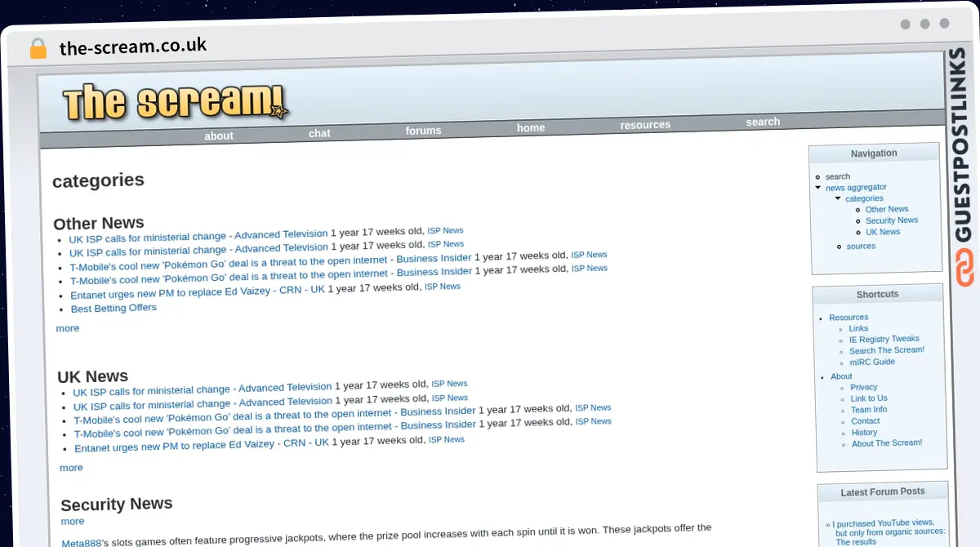Click more under Security News
This screenshot has width=980, height=547.
73,521
